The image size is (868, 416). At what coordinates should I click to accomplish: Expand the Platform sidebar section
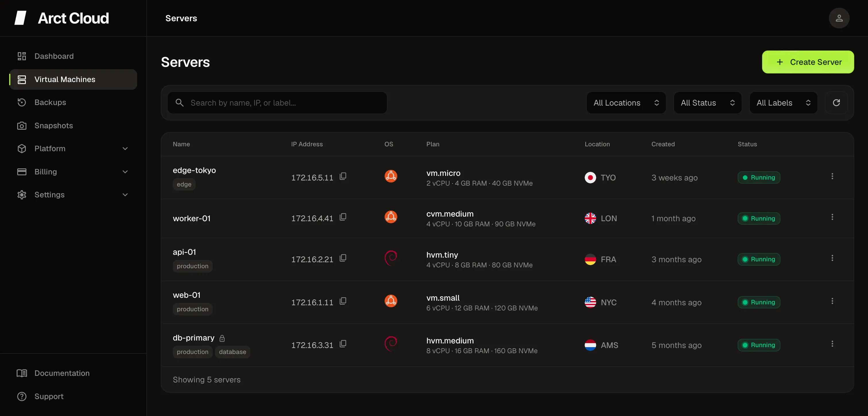pos(73,149)
